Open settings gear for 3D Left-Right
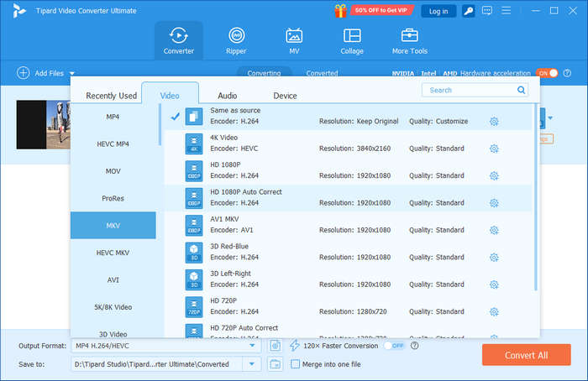The height and width of the screenshot is (381, 588). [494, 284]
